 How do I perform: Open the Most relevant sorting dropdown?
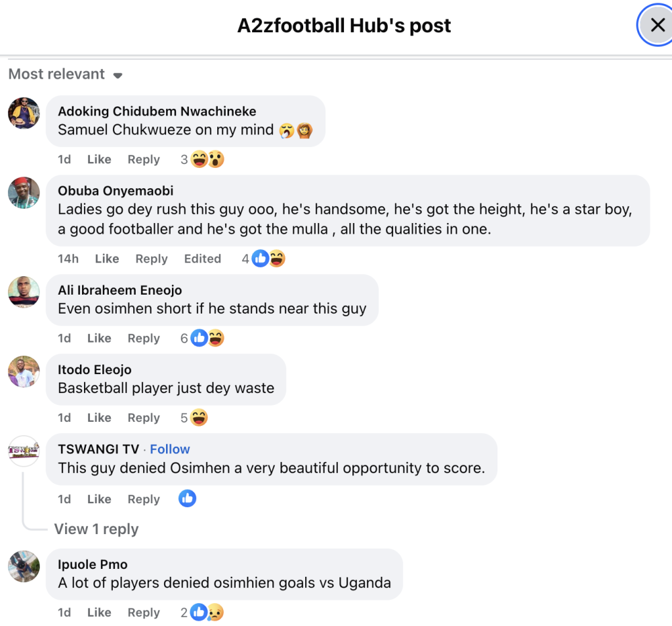coord(65,74)
